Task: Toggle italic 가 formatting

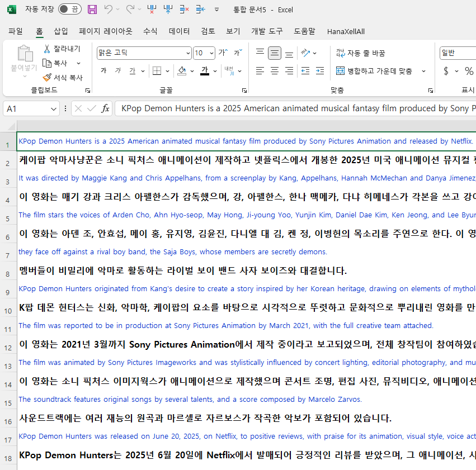Action: coord(118,71)
